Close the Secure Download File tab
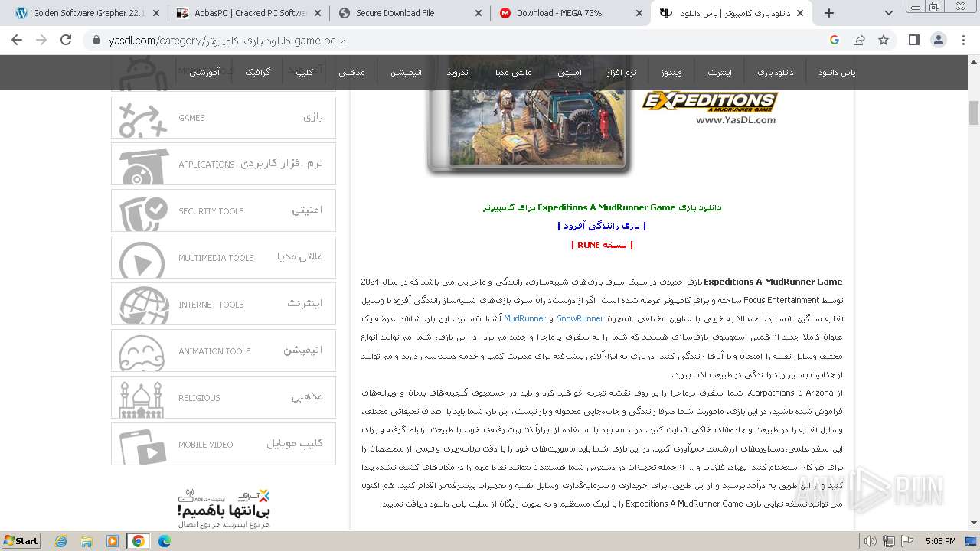This screenshot has width=980, height=551. pos(478,13)
